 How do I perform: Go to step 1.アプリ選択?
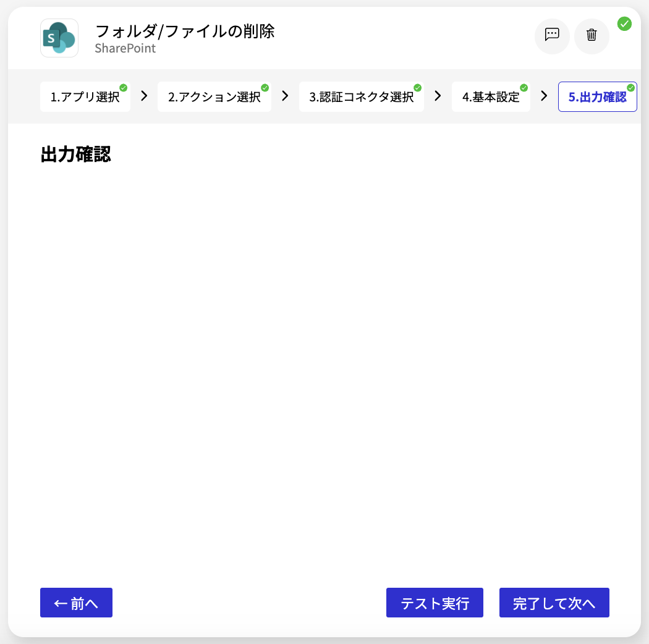click(85, 97)
